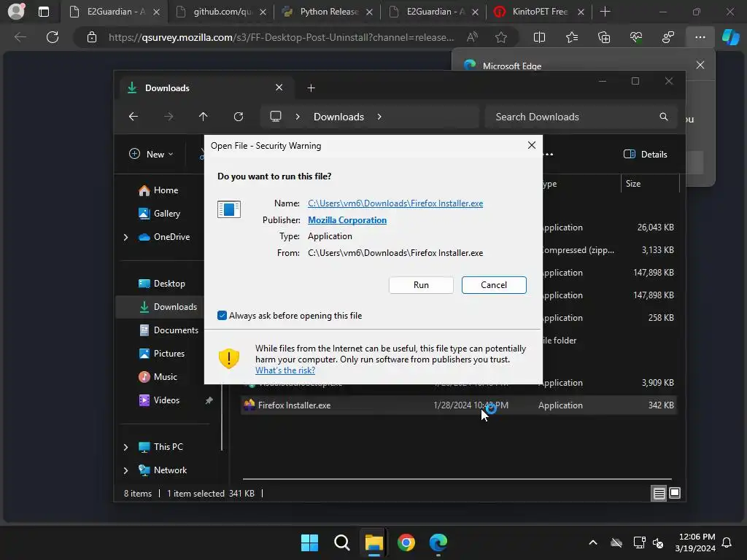This screenshot has width=747, height=560.
Task: Open Pictures in the navigation pane
Action: click(162, 354)
